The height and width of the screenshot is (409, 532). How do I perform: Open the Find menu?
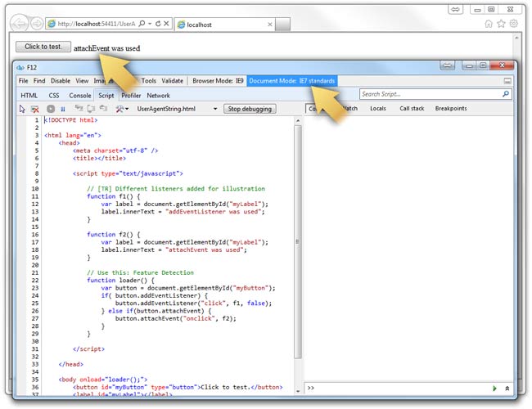point(39,81)
